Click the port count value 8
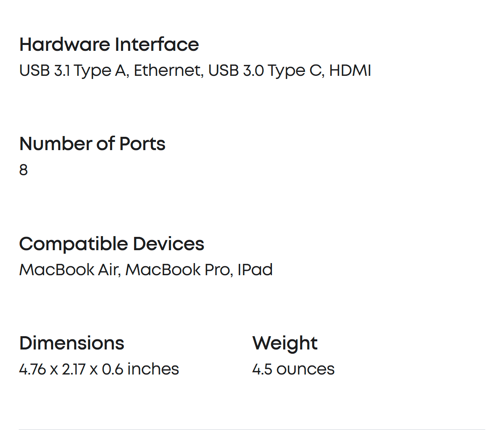This screenshot has height=430, width=504. 23,170
